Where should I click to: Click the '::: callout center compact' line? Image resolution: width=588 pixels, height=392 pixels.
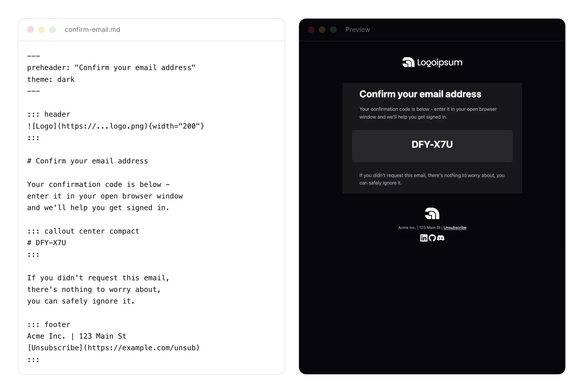tap(83, 231)
